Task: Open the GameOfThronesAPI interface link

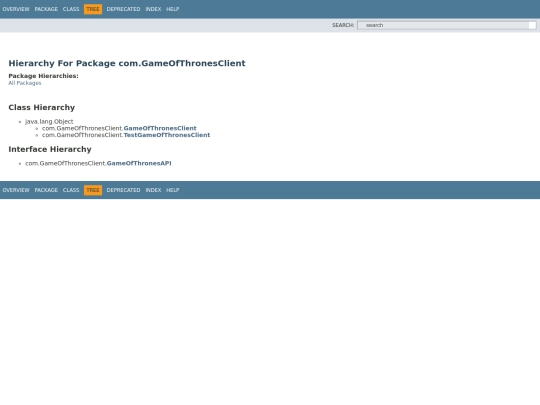Action: coord(139,163)
